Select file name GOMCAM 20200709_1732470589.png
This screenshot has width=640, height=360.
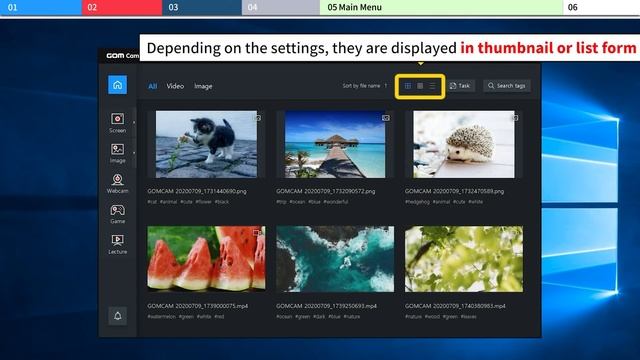click(454, 191)
